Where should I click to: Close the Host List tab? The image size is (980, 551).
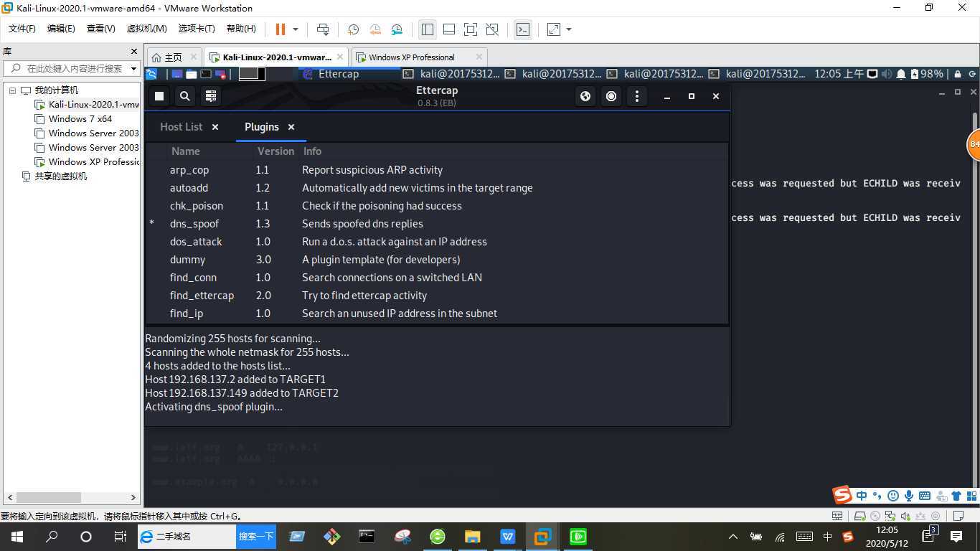[215, 127]
